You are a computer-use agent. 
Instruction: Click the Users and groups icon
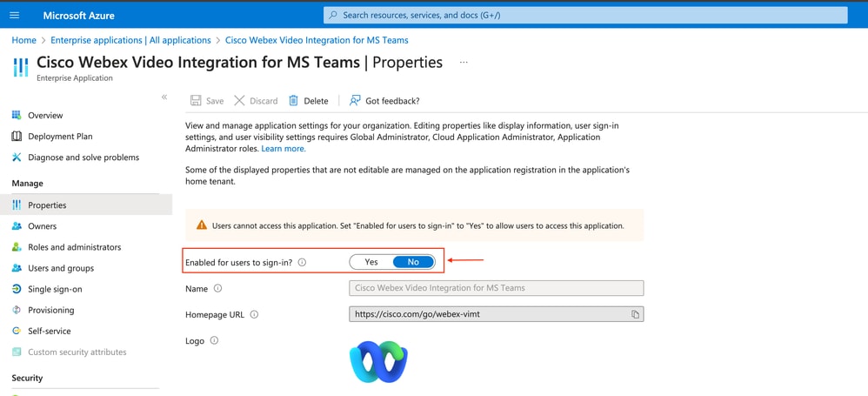coord(17,268)
